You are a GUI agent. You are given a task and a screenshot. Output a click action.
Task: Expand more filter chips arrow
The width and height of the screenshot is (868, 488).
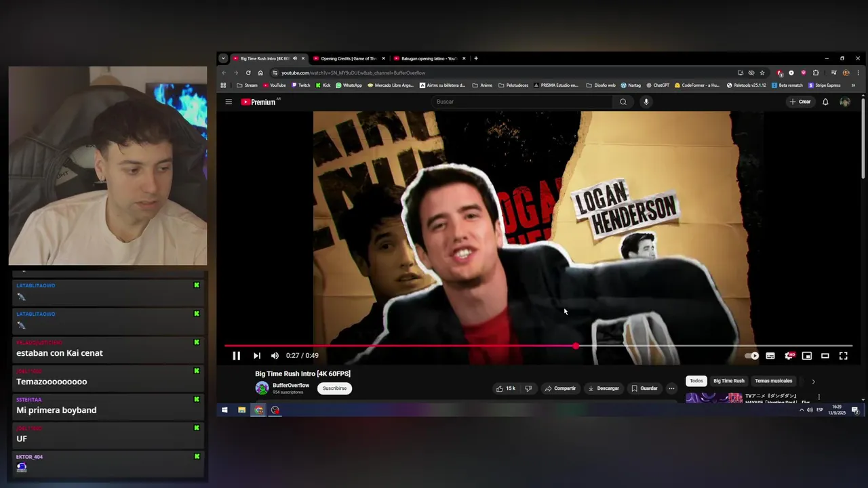click(x=813, y=381)
